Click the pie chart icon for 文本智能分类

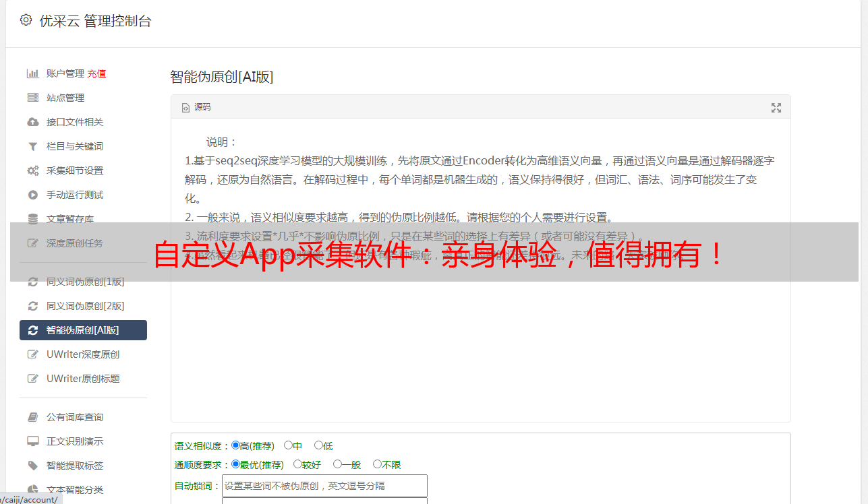coord(32,490)
